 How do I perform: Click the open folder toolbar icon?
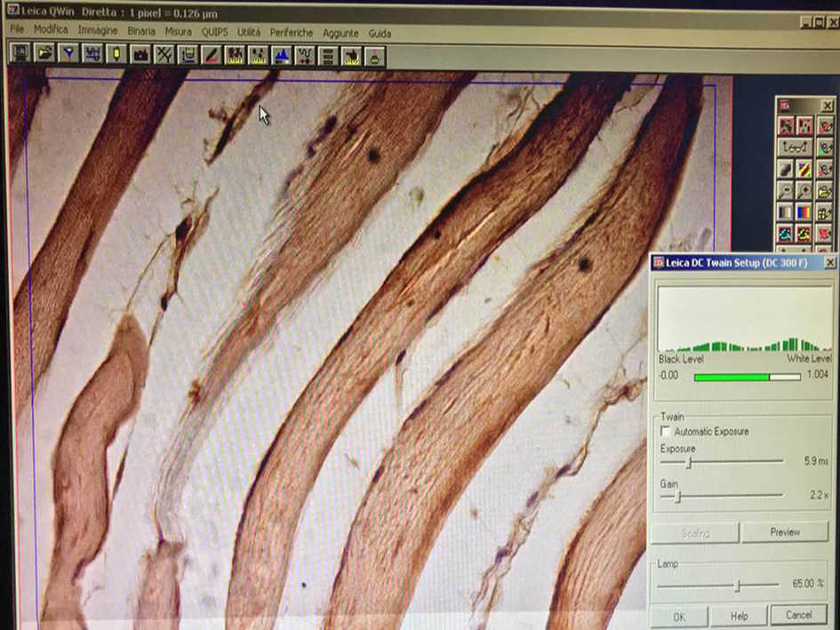[x=45, y=53]
